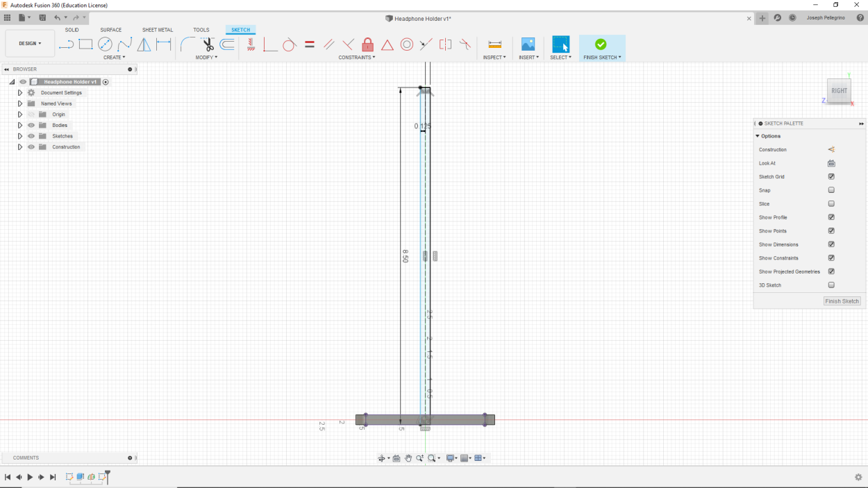Open the data panel grid icon
The height and width of the screenshot is (488, 868).
click(x=8, y=17)
